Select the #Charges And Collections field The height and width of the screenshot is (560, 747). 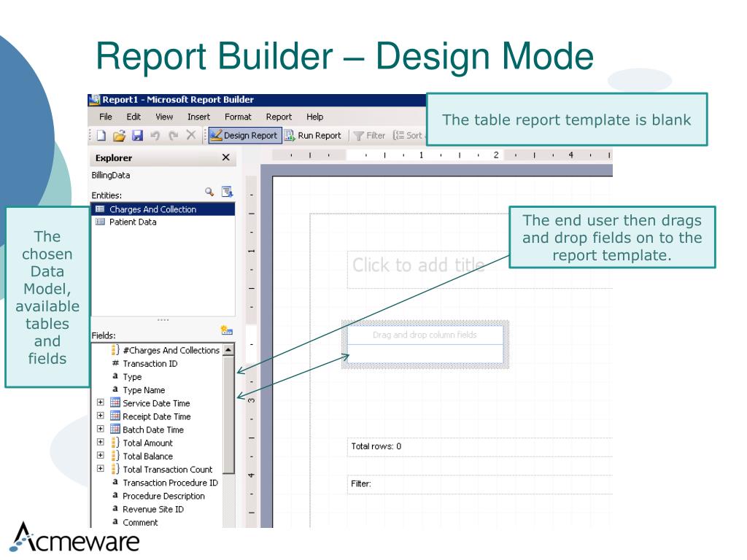point(171,351)
